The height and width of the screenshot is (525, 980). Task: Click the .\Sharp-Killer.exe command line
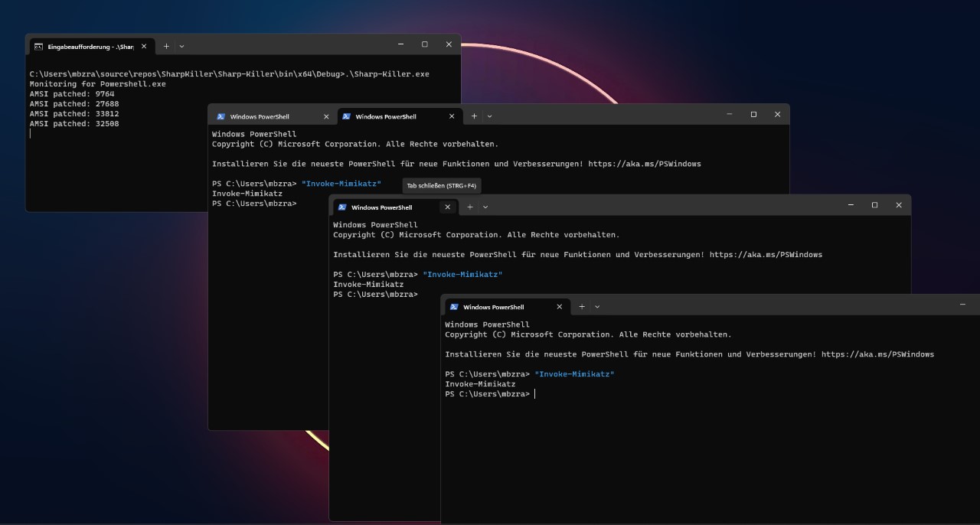coord(229,74)
